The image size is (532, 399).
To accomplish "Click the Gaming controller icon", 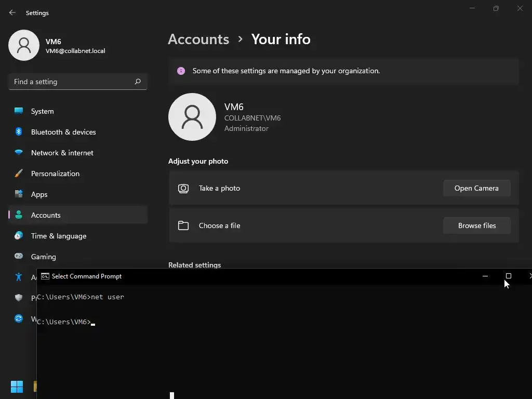I will pos(19,256).
